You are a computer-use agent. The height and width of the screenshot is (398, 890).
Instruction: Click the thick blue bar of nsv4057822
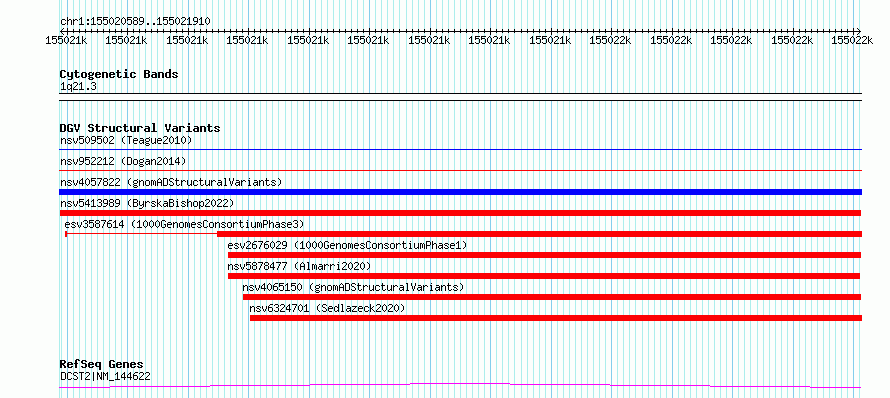tap(460, 192)
